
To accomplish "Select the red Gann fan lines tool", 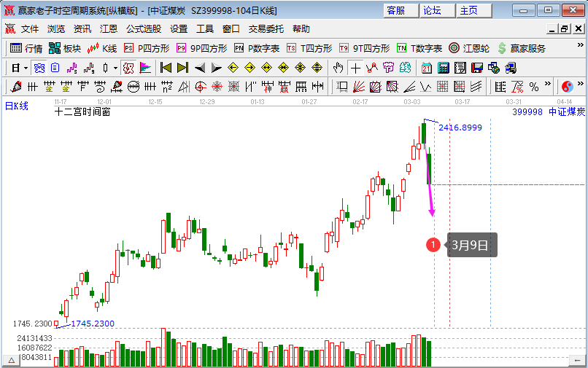I will pyautogui.click(x=359, y=87).
